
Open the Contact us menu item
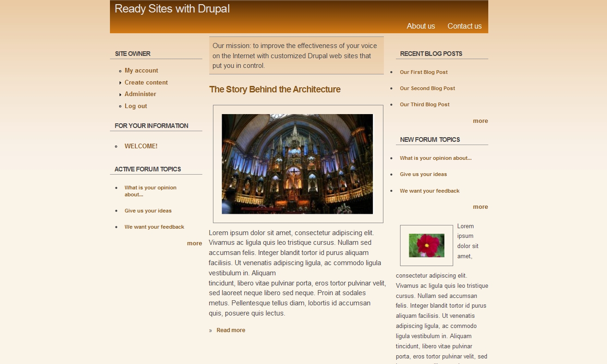[x=464, y=26]
